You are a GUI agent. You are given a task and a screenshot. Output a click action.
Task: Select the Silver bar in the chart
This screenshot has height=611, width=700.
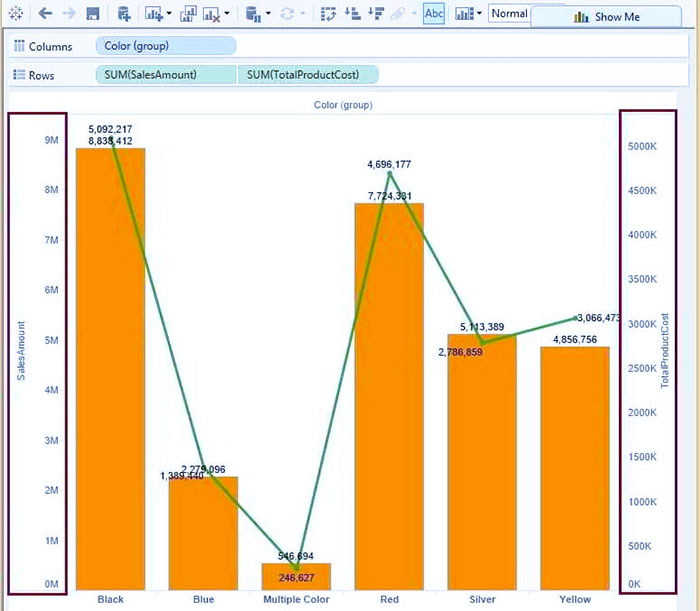482,462
